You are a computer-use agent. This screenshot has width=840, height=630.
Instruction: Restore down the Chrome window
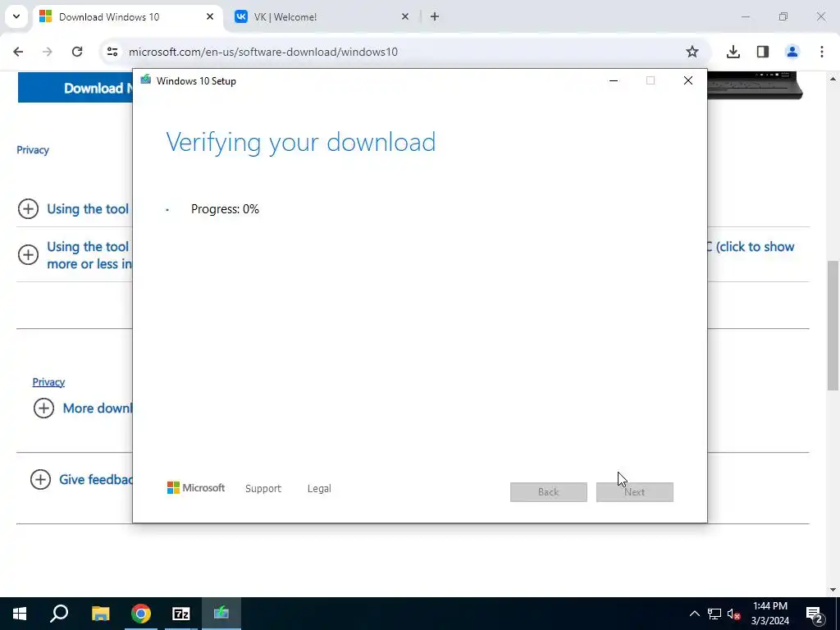783,16
